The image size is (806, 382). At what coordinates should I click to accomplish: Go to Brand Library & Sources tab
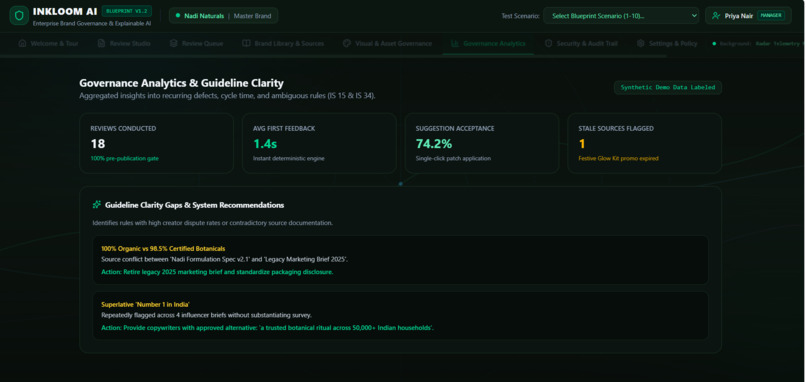click(x=283, y=44)
